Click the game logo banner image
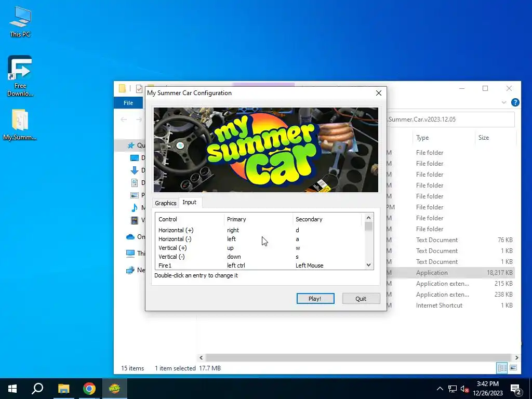The image size is (532, 399). click(x=265, y=150)
